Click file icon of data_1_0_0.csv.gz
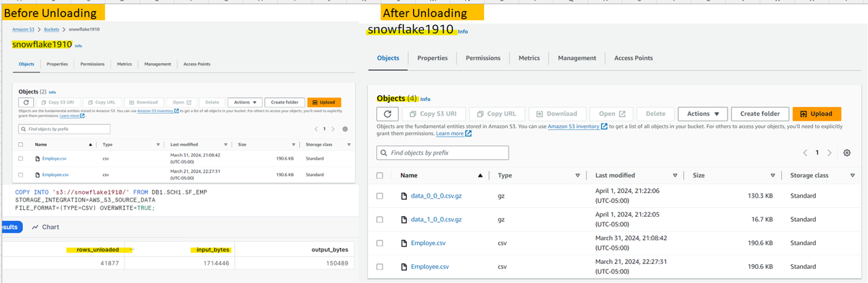The image size is (868, 283). tap(404, 219)
